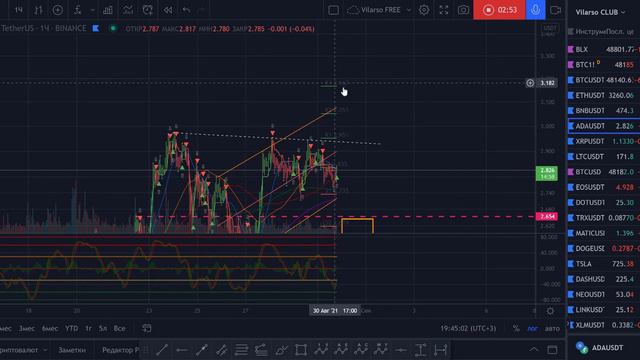Select the rectangle shape tool

301,350
